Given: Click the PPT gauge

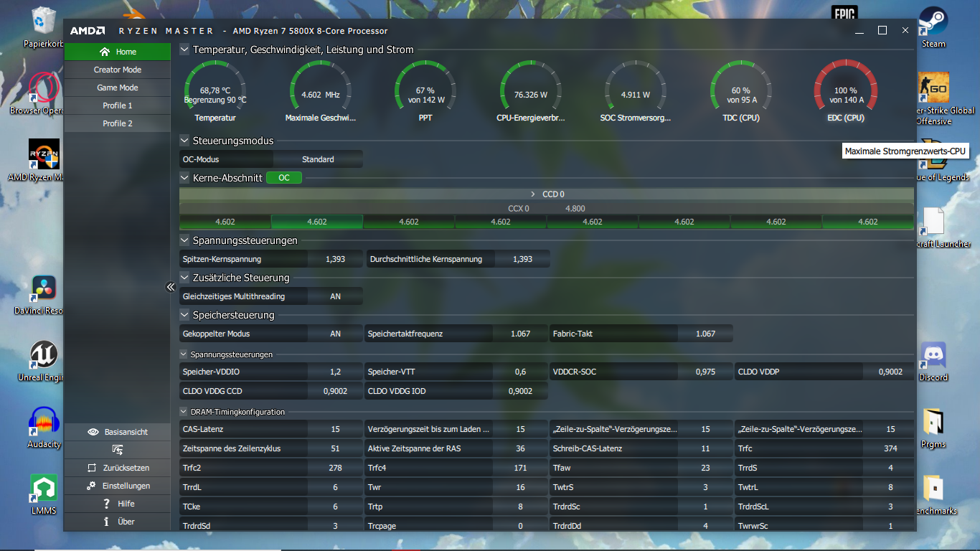Looking at the screenshot, I should tap(425, 91).
